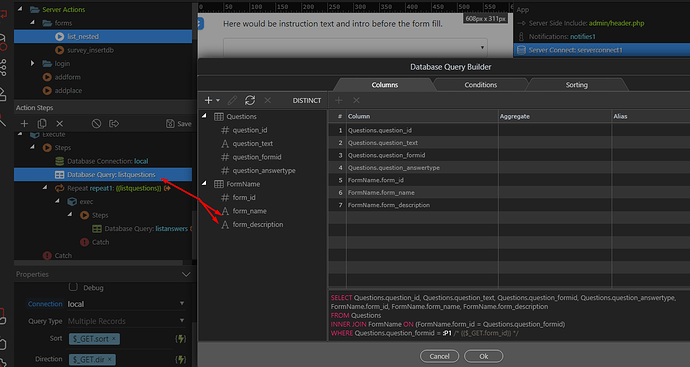Image resolution: width=690 pixels, height=367 pixels.
Task: Open the Query Type dropdown
Action: 126,321
